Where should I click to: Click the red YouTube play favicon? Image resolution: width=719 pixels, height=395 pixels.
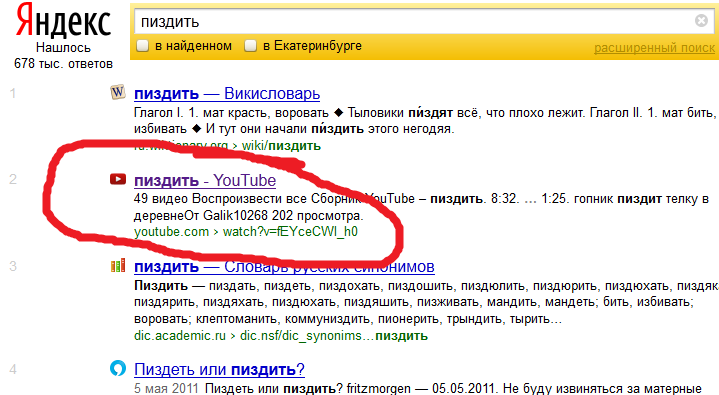tap(118, 179)
